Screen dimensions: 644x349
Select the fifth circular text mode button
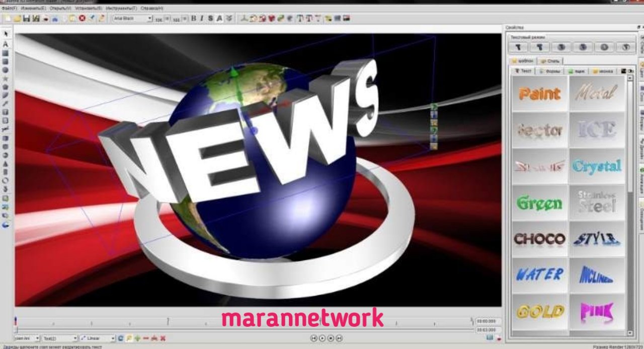[x=604, y=47]
